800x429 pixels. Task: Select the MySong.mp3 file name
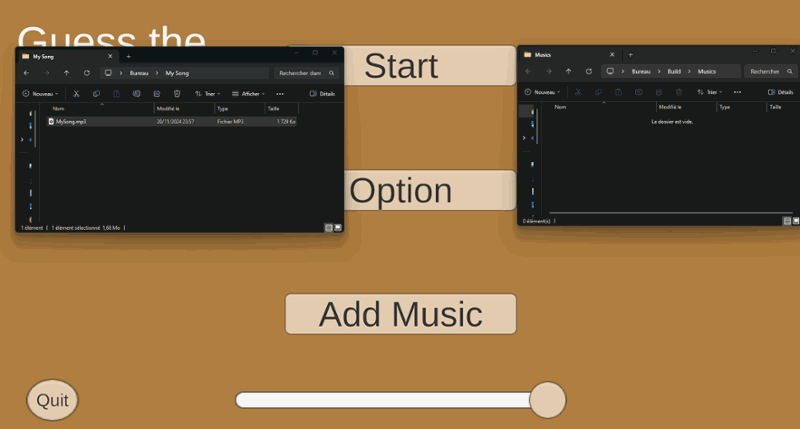[x=71, y=121]
